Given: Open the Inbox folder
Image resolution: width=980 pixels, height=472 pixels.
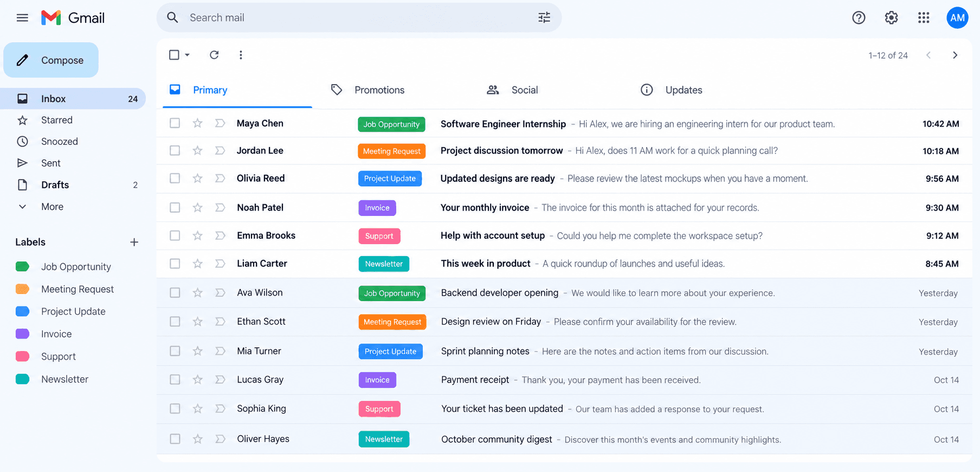Looking at the screenshot, I should [73, 99].
